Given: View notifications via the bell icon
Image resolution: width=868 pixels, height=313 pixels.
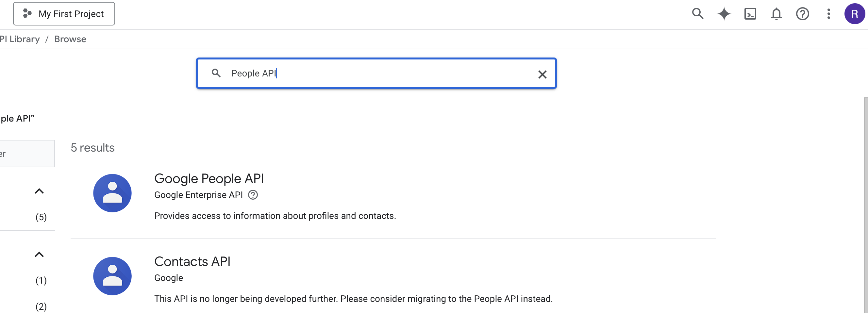Looking at the screenshot, I should 776,14.
